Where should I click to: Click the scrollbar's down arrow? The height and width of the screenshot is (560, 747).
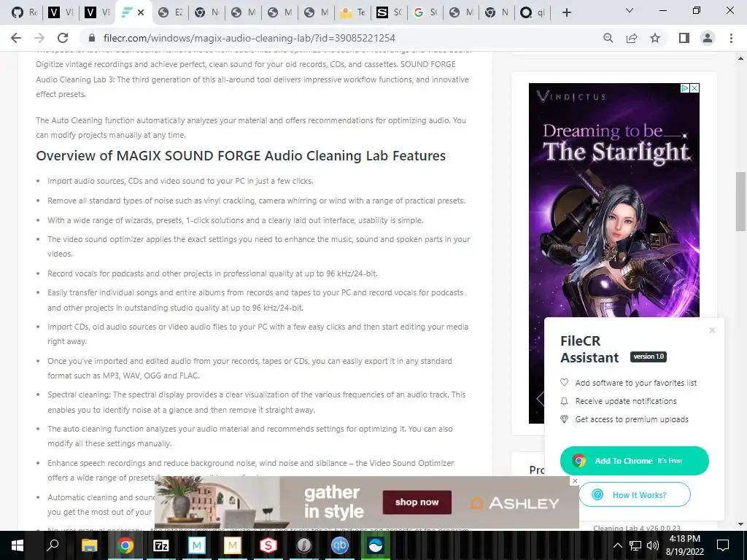pyautogui.click(x=740, y=524)
